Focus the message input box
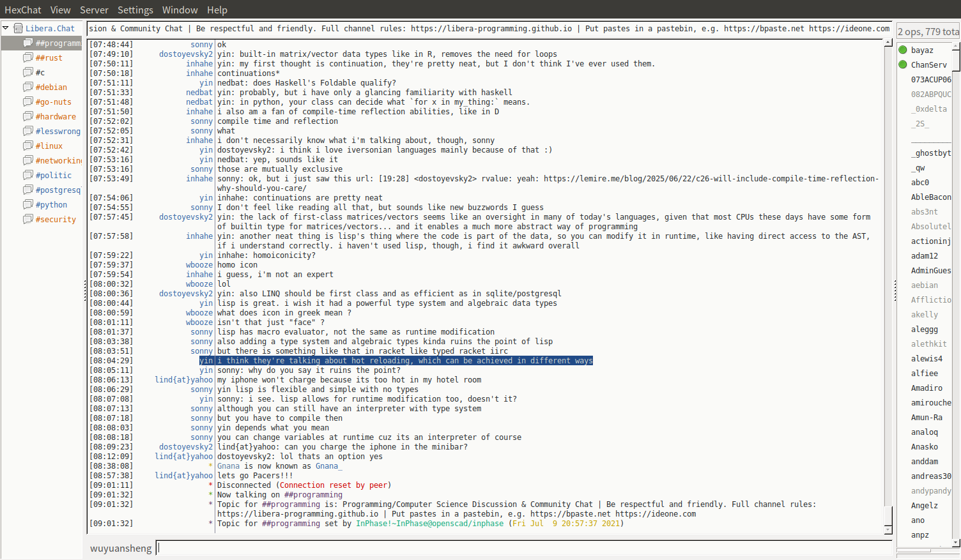 pyautogui.click(x=523, y=548)
